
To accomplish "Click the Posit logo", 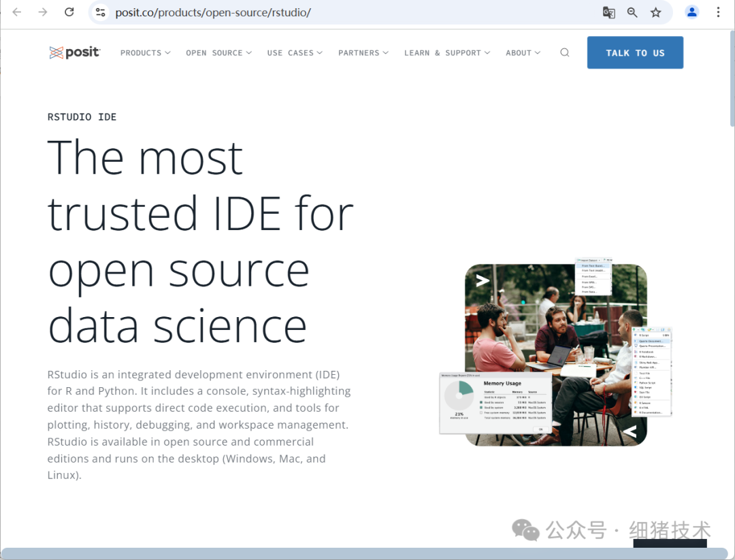I will click(75, 52).
